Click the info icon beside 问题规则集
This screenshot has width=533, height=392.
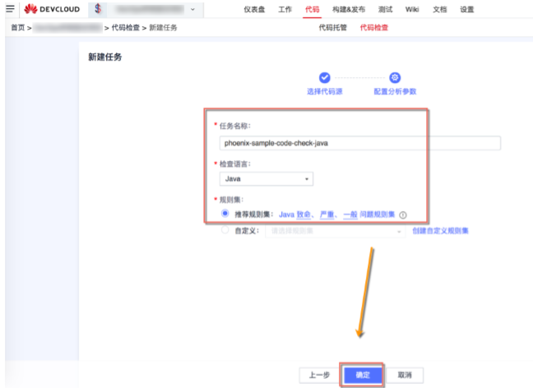pyautogui.click(x=403, y=215)
